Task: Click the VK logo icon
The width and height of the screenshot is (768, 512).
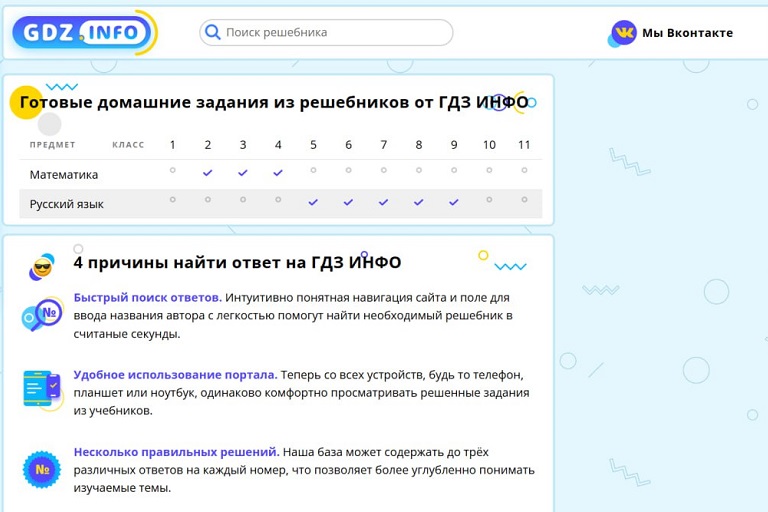Action: tap(624, 33)
